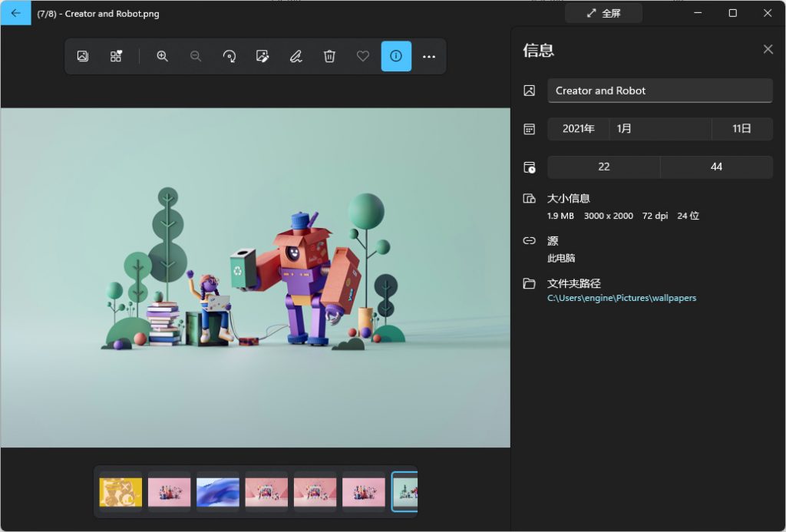Select the draw/markup pen tool
Viewport: 786px width, 532px height.
(296, 56)
